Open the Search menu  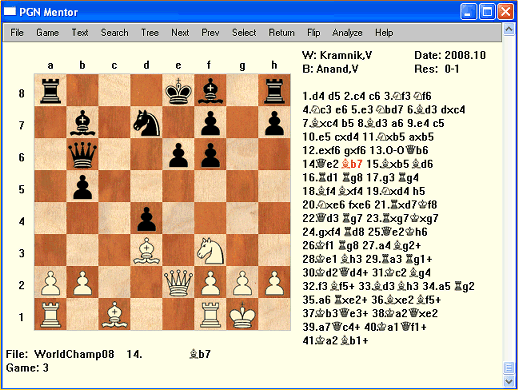coord(115,33)
